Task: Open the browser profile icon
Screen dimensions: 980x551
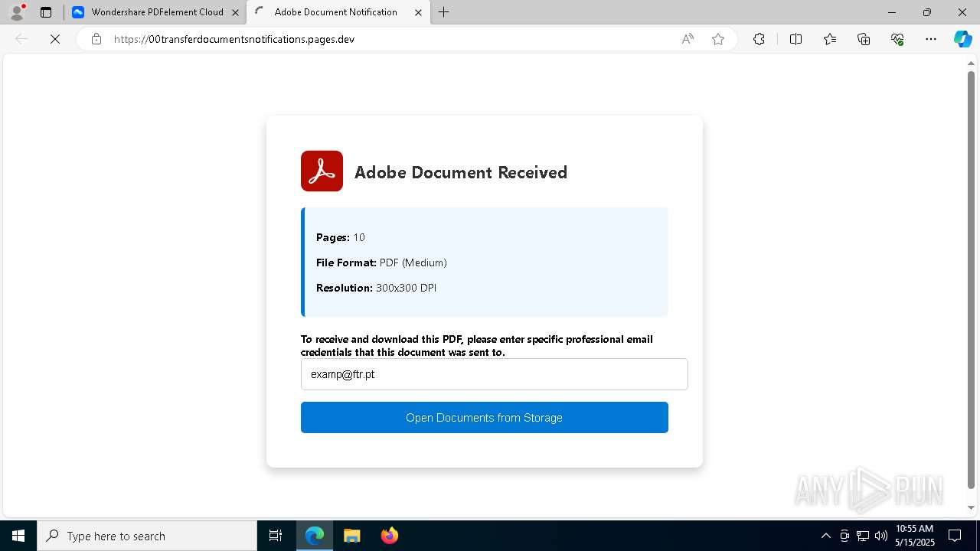Action: click(x=17, y=12)
